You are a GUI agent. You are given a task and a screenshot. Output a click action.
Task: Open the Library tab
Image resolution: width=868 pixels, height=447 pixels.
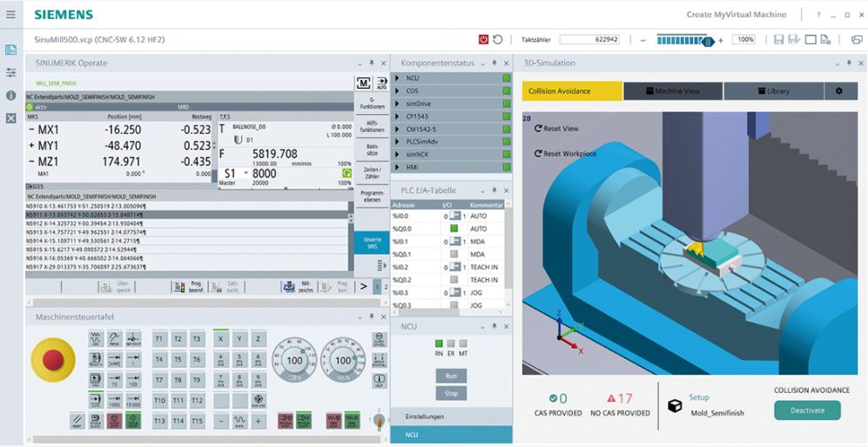773,91
